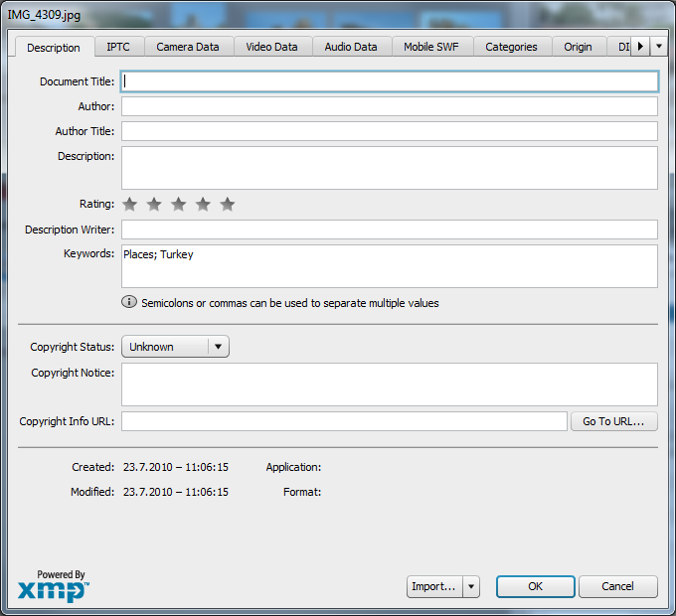Click the Go To URL button
676x616 pixels.
pyautogui.click(x=613, y=421)
